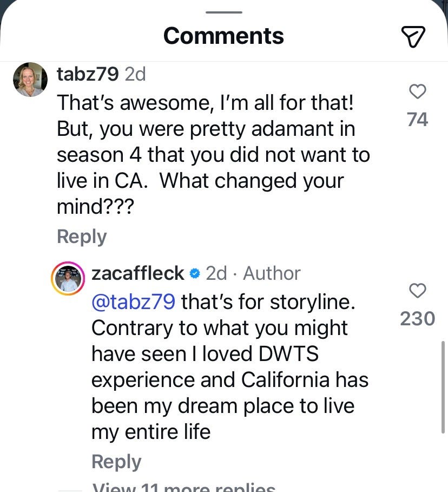
Task: Like zacaffleck's reply with the heart icon
Action: 417,291
